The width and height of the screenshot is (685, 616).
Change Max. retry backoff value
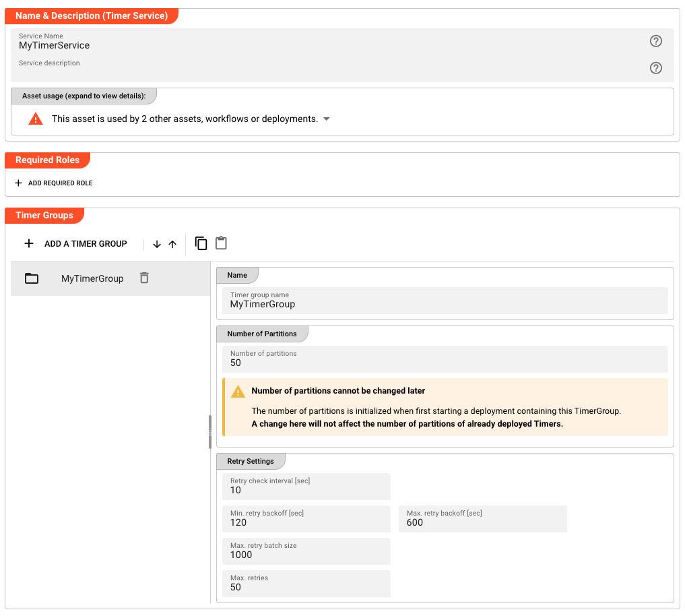482,522
